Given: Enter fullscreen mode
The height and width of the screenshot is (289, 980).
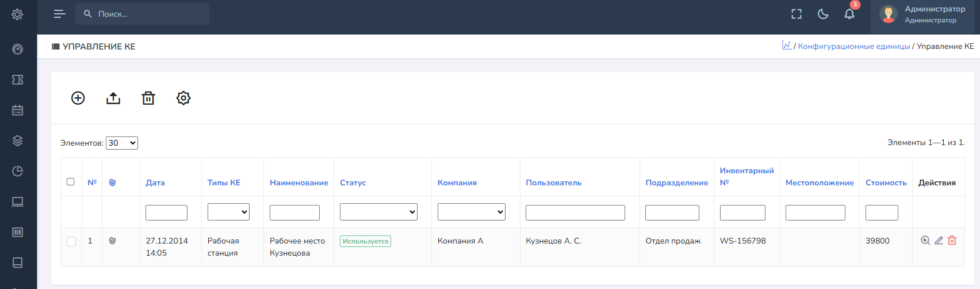Looking at the screenshot, I should [x=797, y=14].
